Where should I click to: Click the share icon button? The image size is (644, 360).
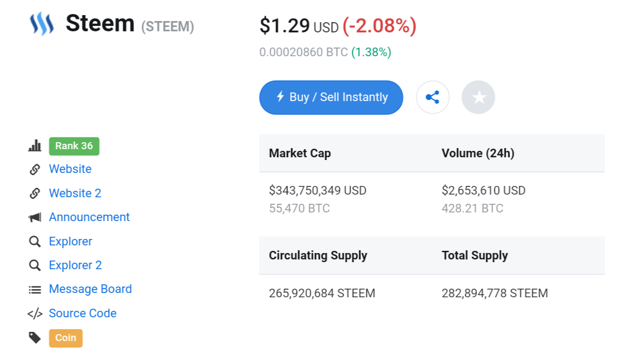click(x=432, y=97)
